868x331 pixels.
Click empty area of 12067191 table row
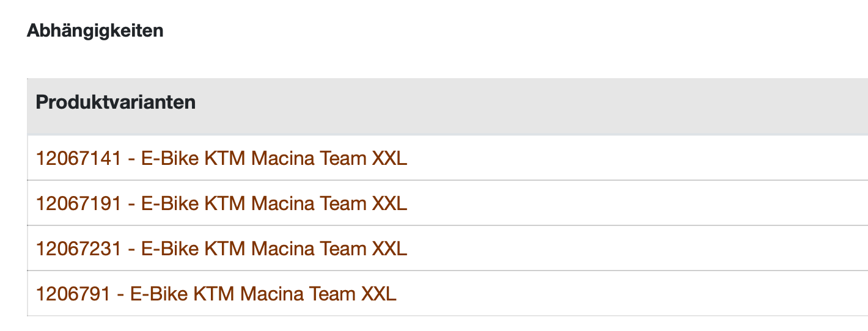[636, 203]
